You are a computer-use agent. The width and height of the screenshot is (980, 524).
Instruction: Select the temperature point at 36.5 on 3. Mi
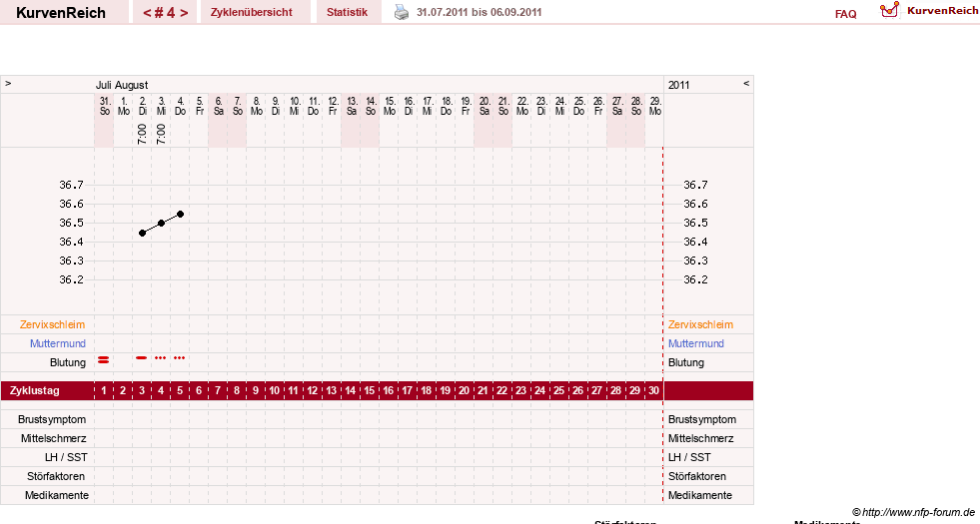(x=161, y=223)
